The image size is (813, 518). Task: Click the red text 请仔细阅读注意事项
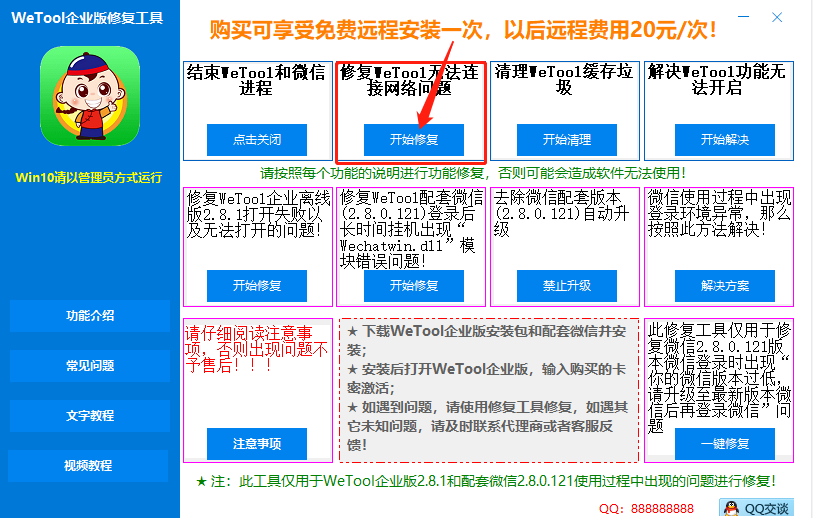pyautogui.click(x=256, y=349)
